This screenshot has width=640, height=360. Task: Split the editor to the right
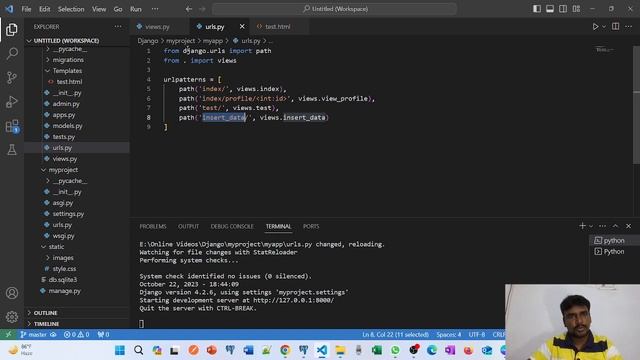(616, 27)
